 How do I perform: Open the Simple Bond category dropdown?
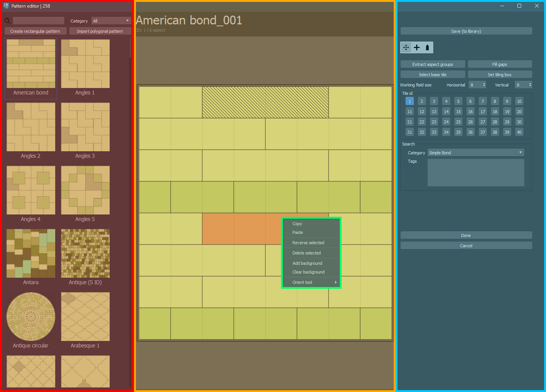[x=475, y=153]
